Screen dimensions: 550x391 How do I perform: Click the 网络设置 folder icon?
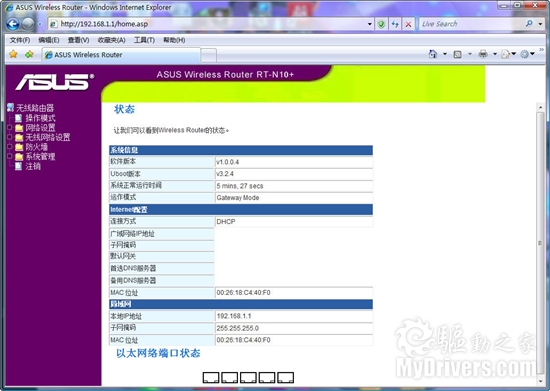pos(19,128)
